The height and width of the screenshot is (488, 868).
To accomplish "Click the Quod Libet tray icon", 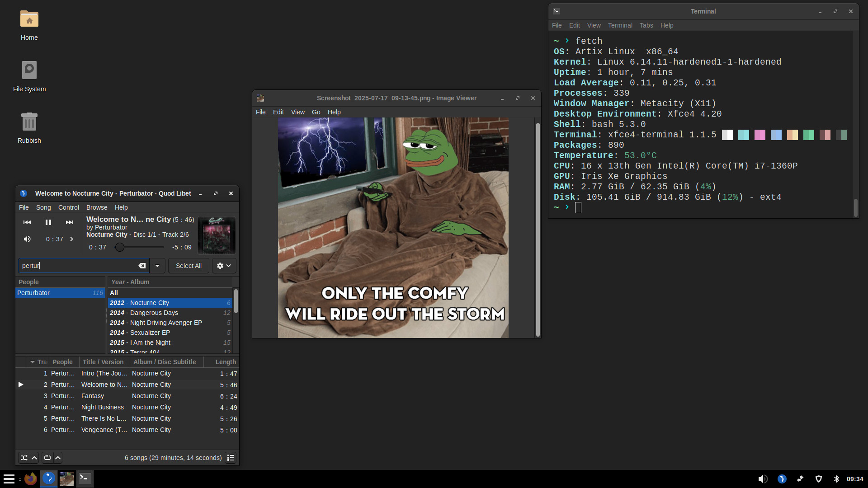I will tap(782, 479).
